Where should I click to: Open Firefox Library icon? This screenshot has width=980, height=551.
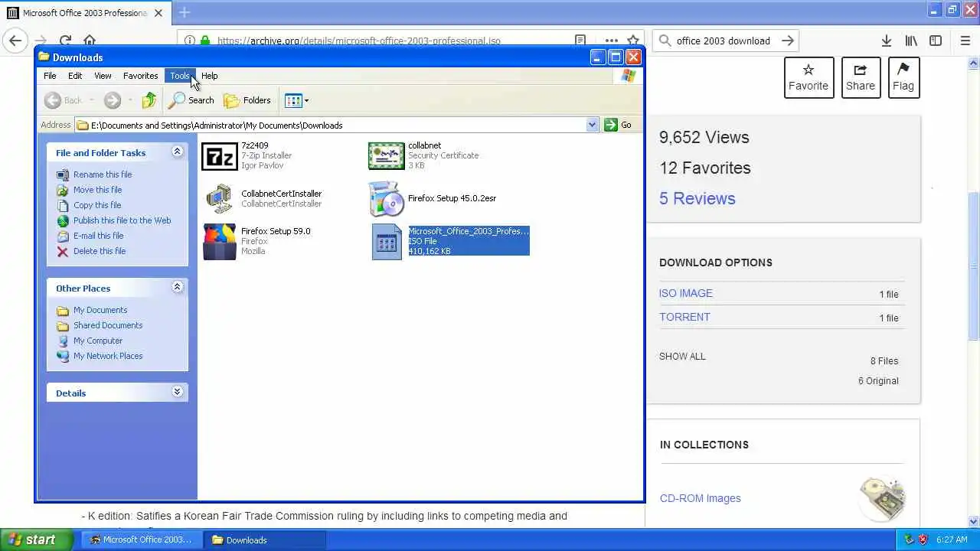911,41
